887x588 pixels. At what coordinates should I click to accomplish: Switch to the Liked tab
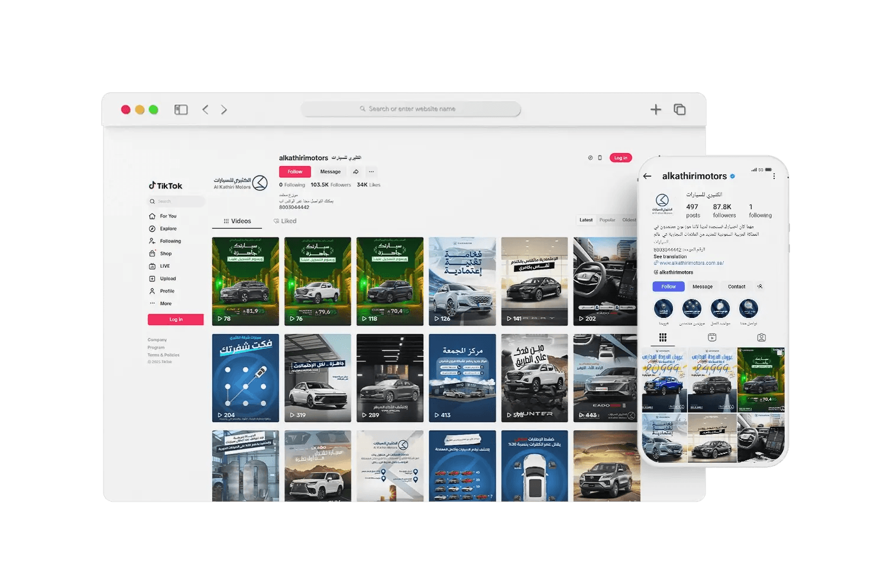pos(285,221)
